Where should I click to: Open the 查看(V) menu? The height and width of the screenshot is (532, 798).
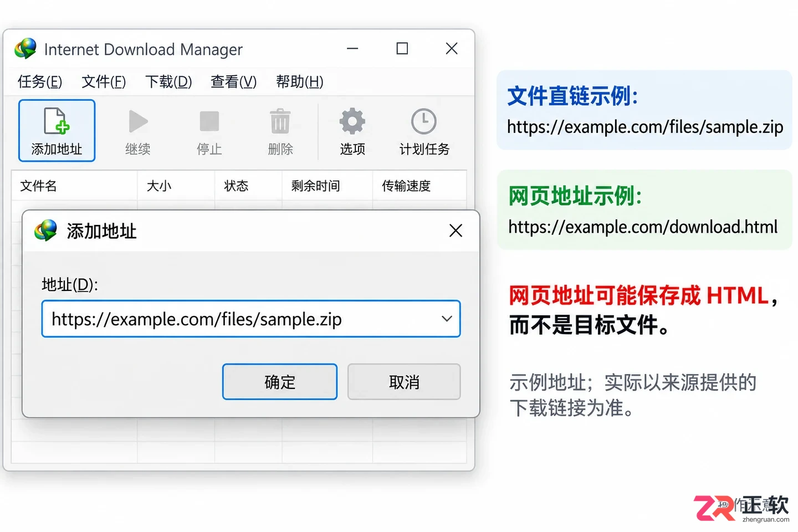[233, 82]
